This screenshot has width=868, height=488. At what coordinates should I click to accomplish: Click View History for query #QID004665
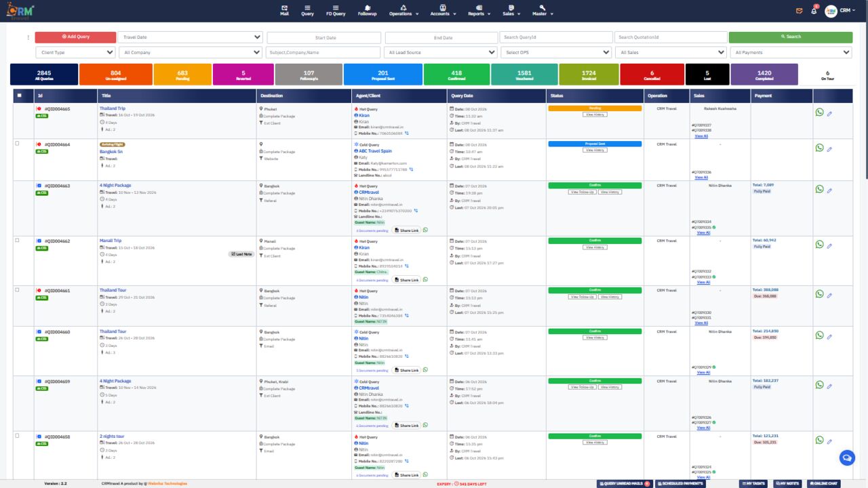[594, 115]
